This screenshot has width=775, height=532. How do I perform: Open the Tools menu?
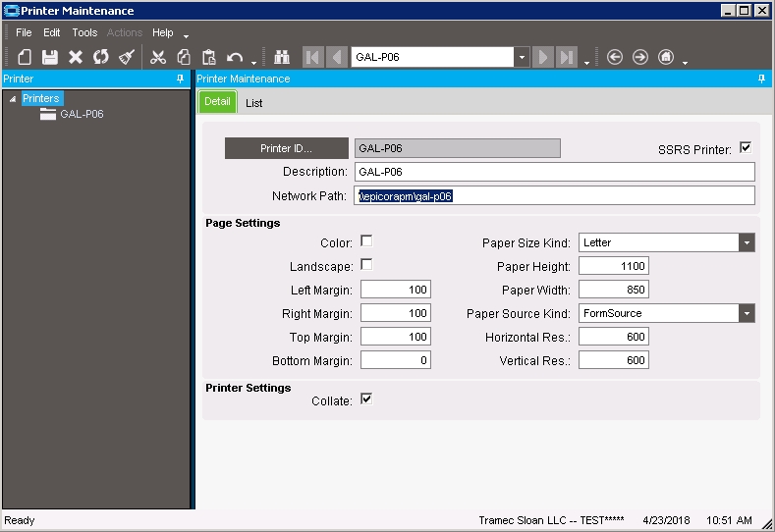point(84,32)
